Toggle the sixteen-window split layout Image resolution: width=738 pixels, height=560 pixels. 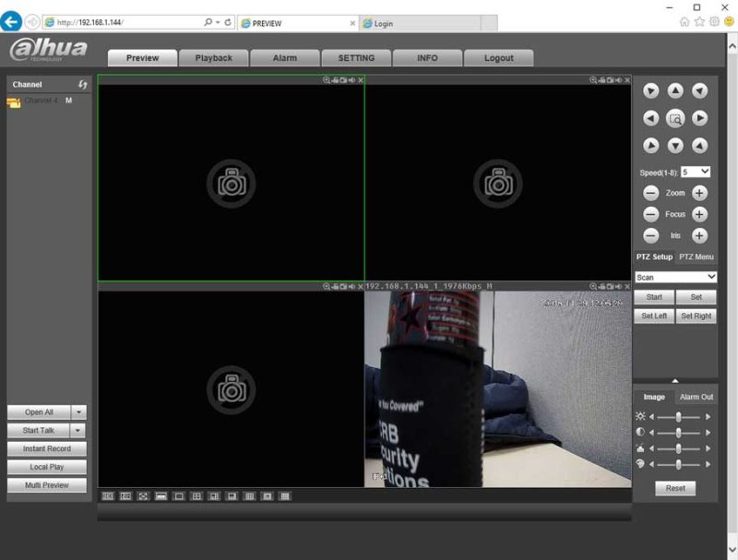283,496
